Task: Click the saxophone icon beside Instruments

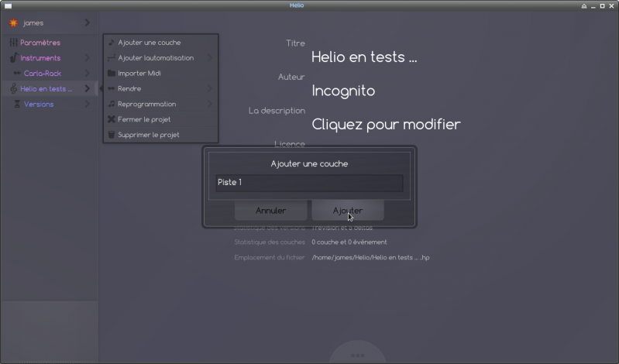Action: [13, 57]
